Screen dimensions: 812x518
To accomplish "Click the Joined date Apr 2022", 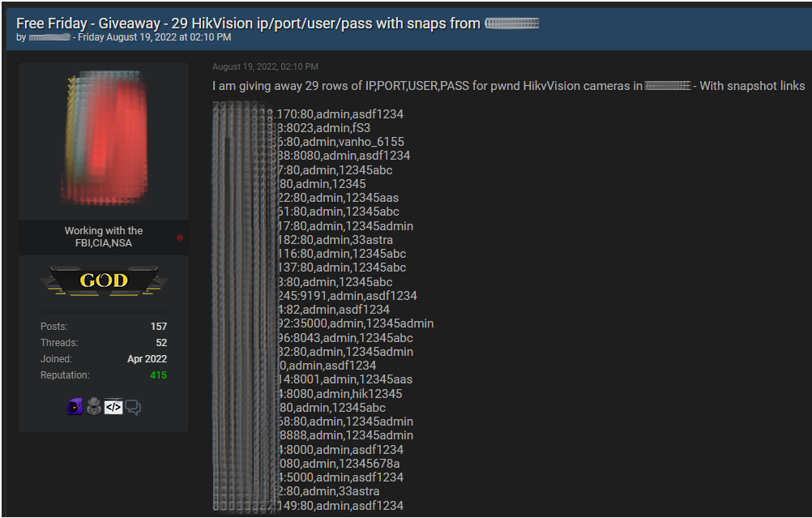I will [x=147, y=358].
